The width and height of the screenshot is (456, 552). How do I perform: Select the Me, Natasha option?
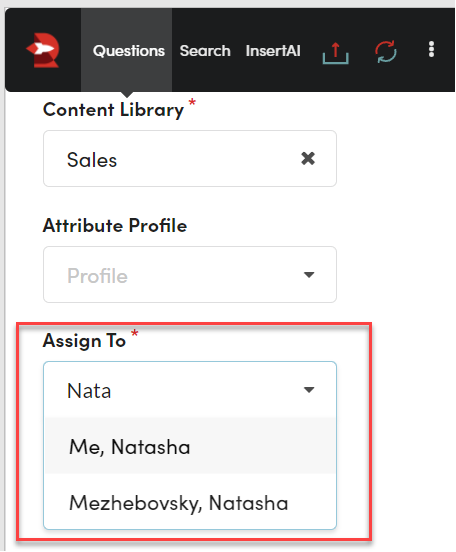click(x=190, y=446)
